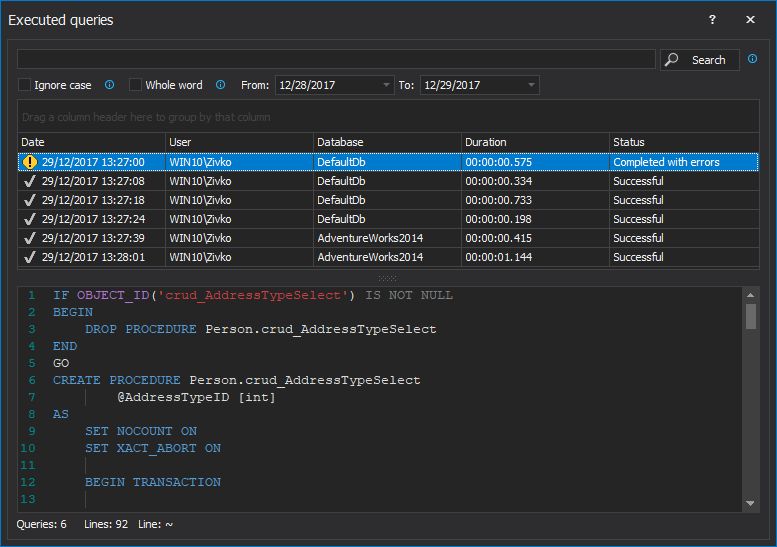Sort by the Status column header
This screenshot has width=777, height=547.
(683, 142)
